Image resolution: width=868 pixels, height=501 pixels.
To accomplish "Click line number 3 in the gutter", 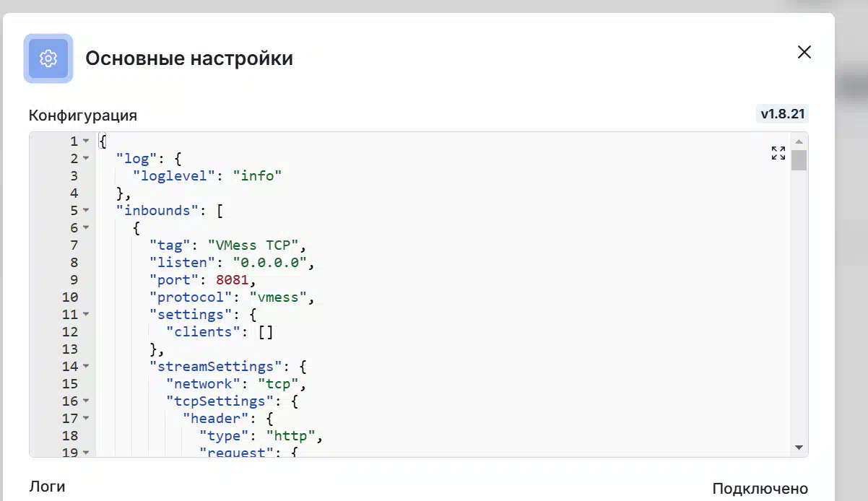I will click(74, 175).
